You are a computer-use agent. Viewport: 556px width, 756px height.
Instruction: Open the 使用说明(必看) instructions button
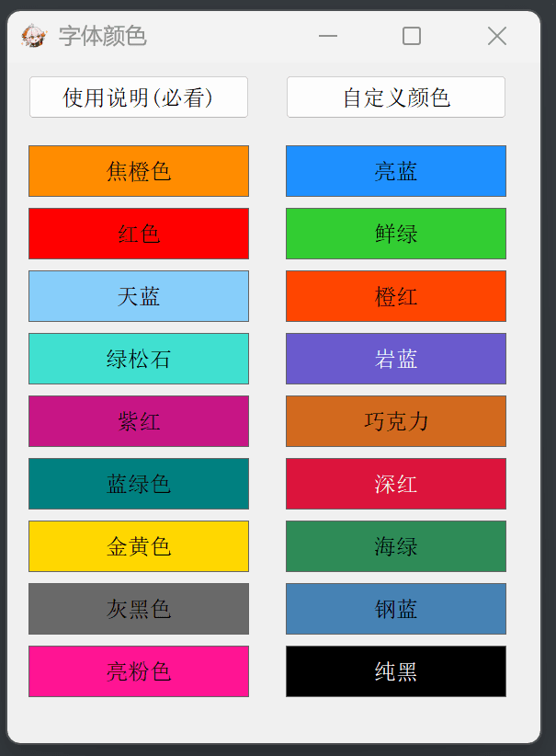(139, 97)
